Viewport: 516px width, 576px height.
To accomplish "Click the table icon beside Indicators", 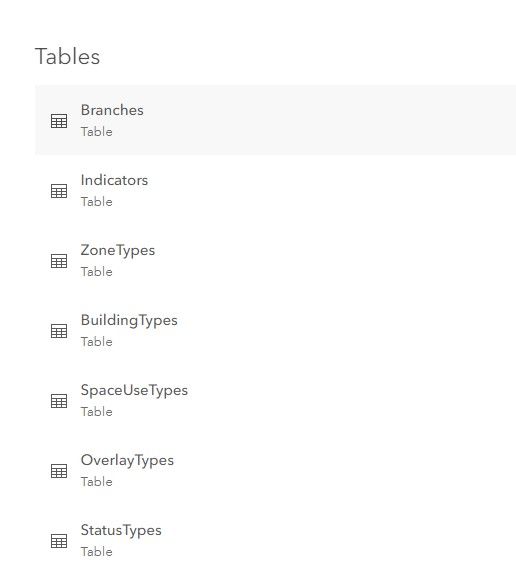I will [x=59, y=191].
